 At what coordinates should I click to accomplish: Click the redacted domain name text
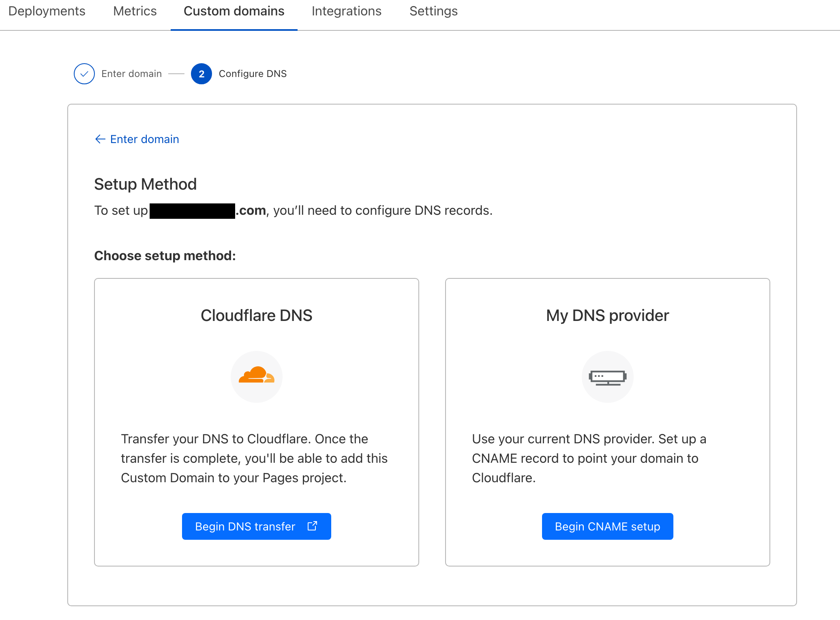(192, 211)
